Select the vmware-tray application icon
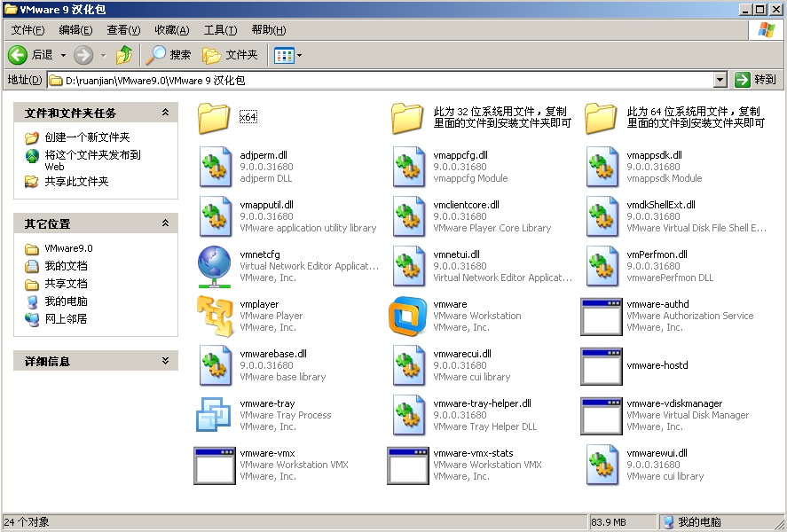 213,414
